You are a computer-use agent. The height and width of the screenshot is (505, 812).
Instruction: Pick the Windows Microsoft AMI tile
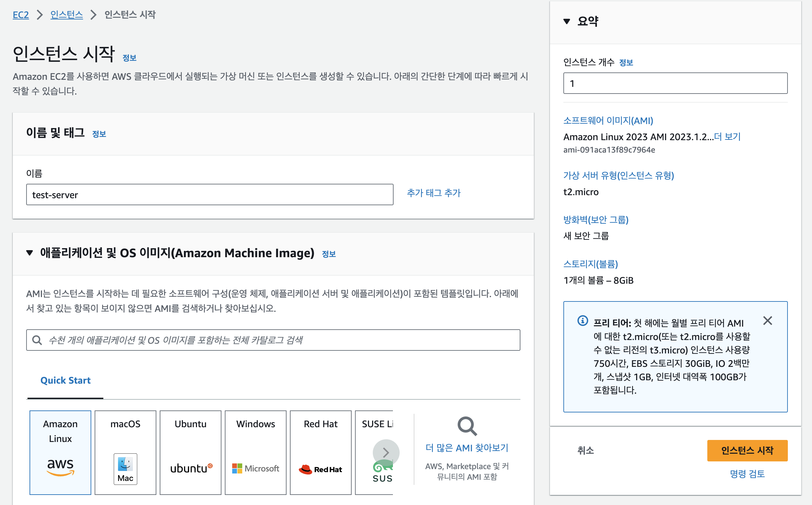[255, 452]
